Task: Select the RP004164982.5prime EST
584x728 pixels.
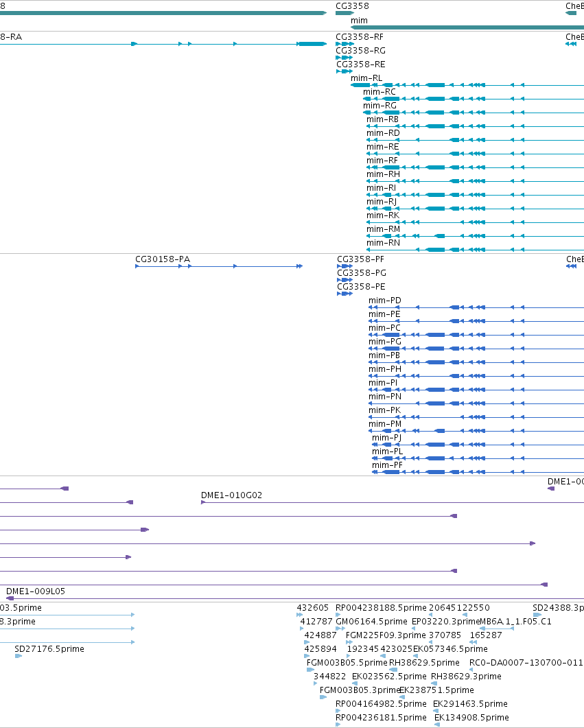Action: click(381, 704)
